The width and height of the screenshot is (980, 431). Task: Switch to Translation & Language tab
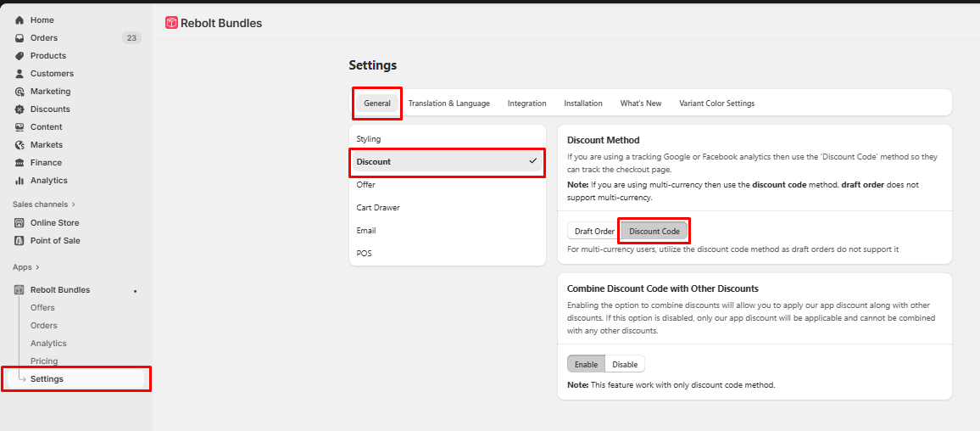(448, 104)
